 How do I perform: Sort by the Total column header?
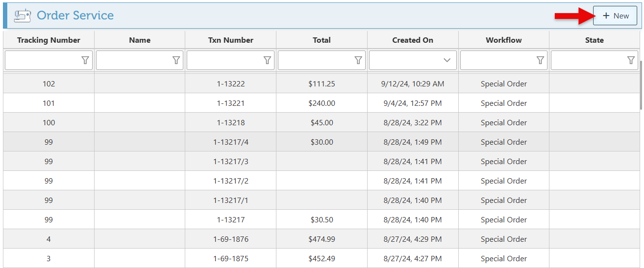[322, 40]
